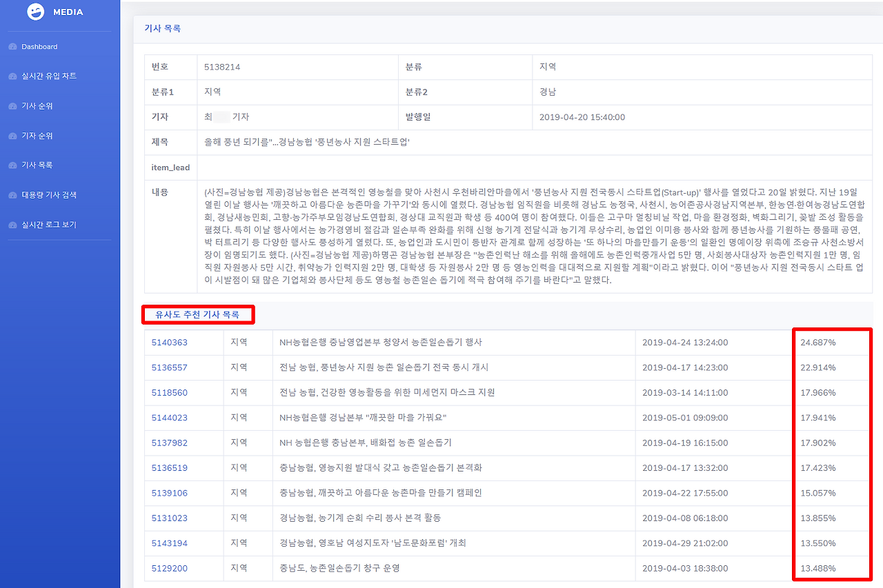Click the similarity value 17.423%
This screenshot has width=883, height=588.
[x=818, y=468]
